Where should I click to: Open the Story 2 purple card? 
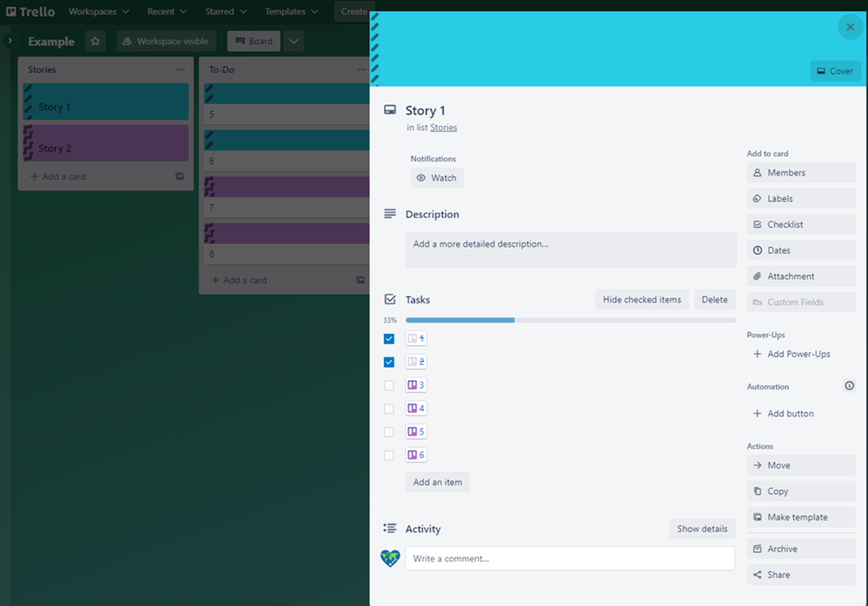point(106,143)
